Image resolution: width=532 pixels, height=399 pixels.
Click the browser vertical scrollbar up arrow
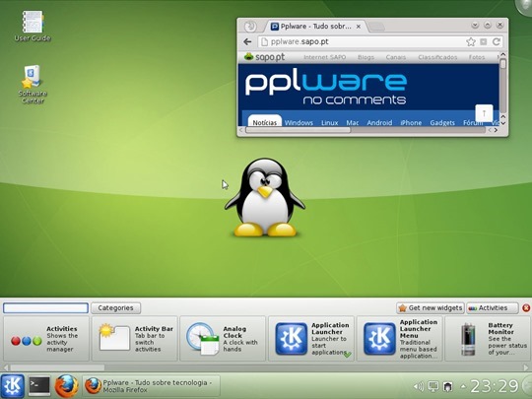[503, 54]
